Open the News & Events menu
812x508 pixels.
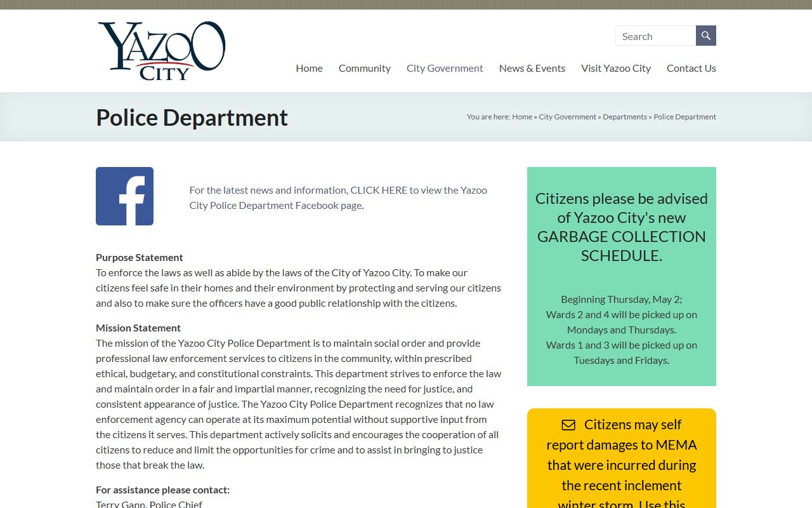[x=532, y=68]
